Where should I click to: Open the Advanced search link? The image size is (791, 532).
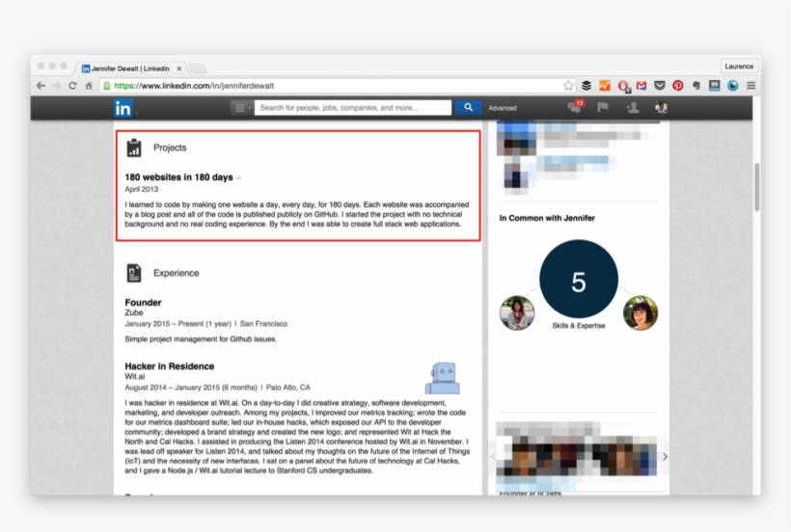pyautogui.click(x=502, y=108)
